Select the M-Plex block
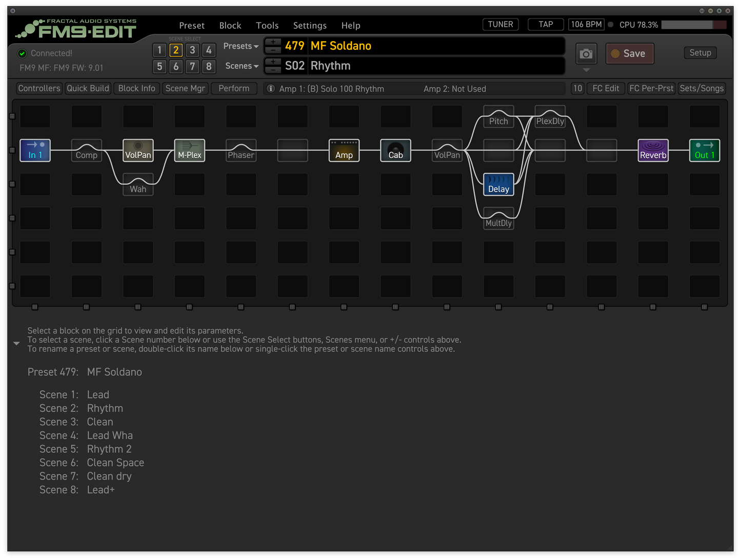Image resolution: width=741 pixels, height=560 pixels. [189, 150]
